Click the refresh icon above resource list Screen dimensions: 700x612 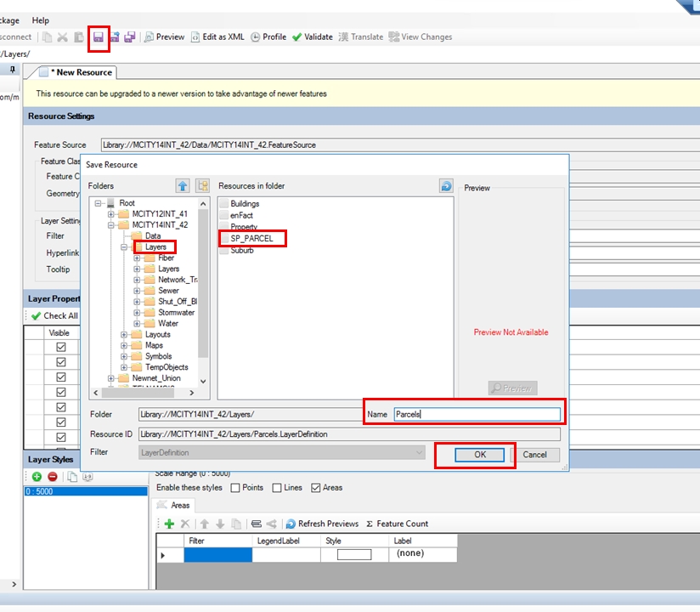(x=446, y=185)
